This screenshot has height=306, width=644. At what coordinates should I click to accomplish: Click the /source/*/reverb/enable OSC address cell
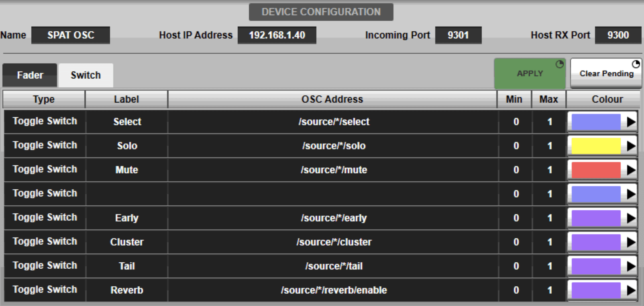tap(333, 290)
